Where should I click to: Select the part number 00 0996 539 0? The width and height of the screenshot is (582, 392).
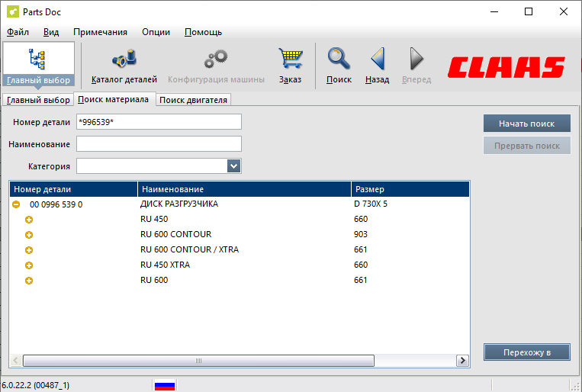pyautogui.click(x=56, y=204)
